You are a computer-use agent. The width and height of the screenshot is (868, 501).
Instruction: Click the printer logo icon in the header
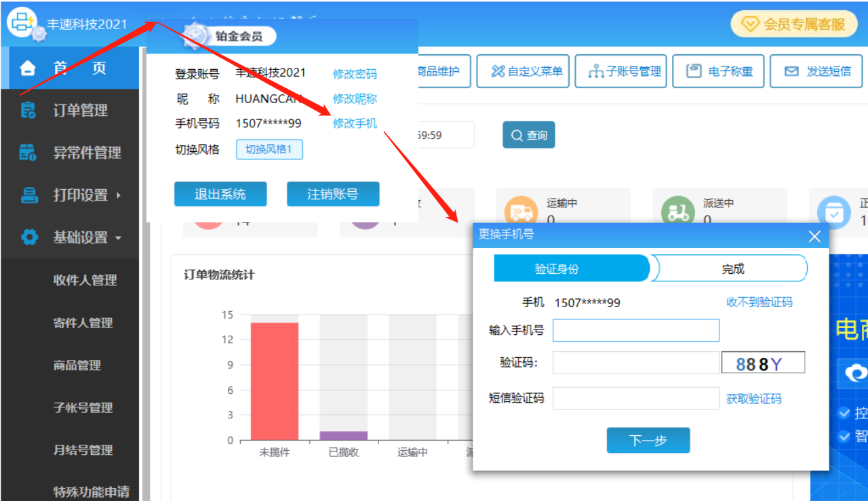click(x=22, y=22)
